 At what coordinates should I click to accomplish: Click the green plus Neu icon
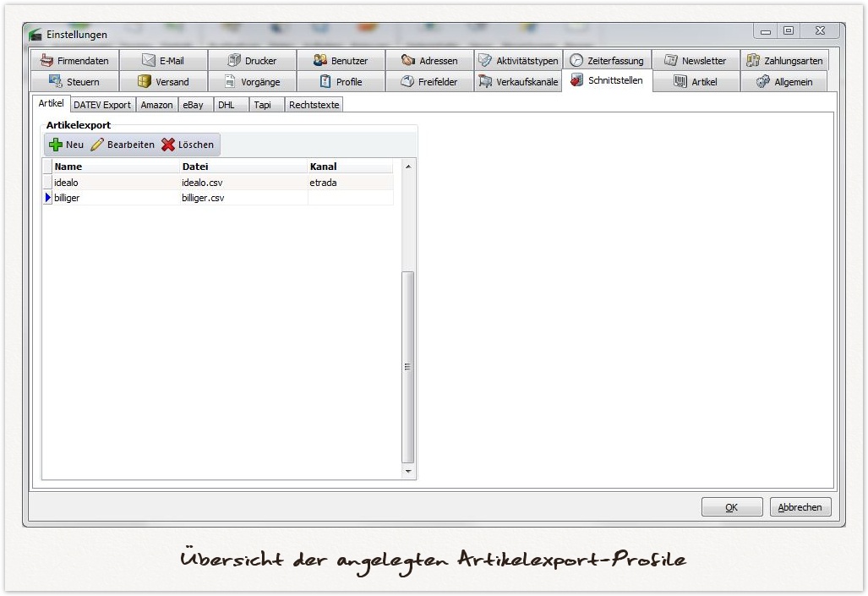coord(57,145)
